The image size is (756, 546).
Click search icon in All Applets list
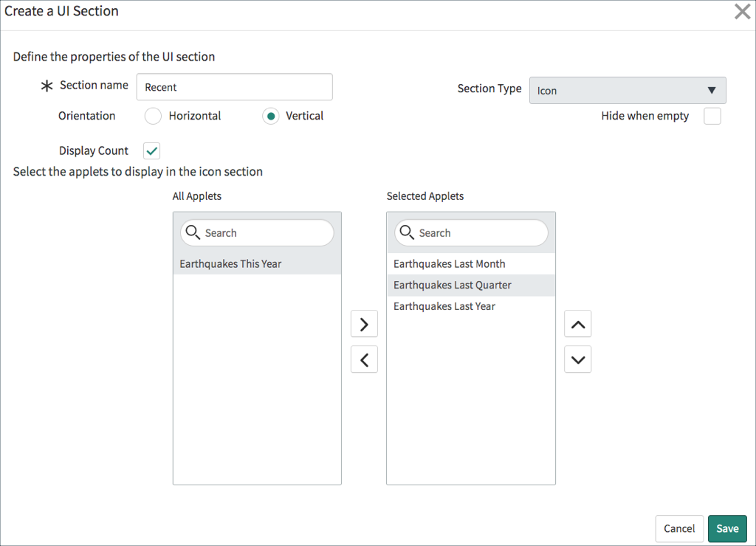coord(193,232)
